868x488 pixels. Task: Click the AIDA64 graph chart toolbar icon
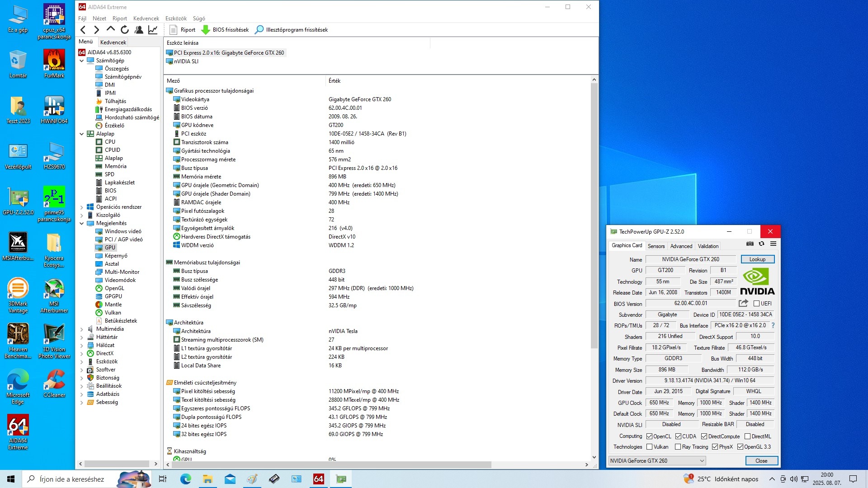point(153,30)
